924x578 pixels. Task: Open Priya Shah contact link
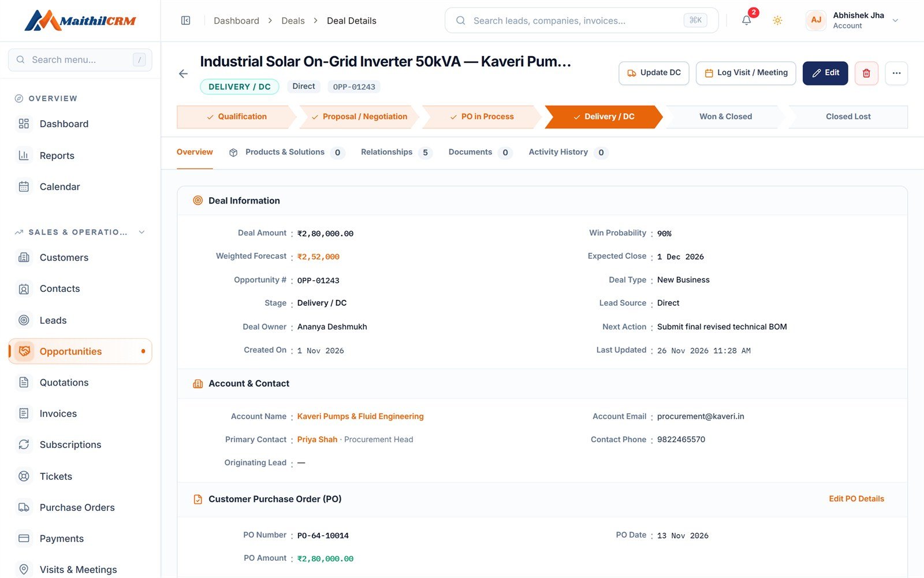[x=317, y=440]
